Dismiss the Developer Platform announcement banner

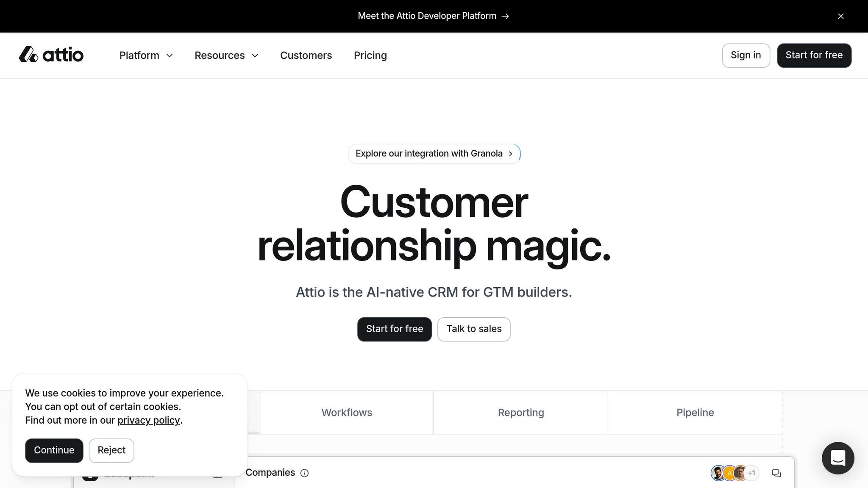click(x=840, y=16)
